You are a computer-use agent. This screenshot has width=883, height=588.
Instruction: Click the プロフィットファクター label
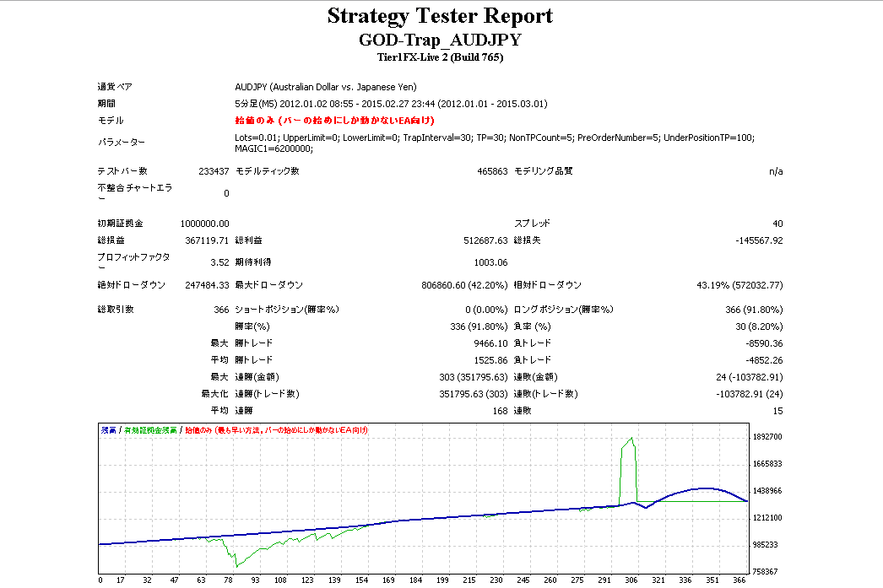133,262
